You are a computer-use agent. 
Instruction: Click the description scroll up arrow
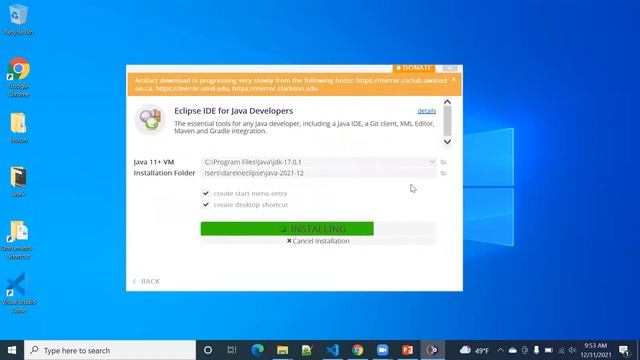447,102
